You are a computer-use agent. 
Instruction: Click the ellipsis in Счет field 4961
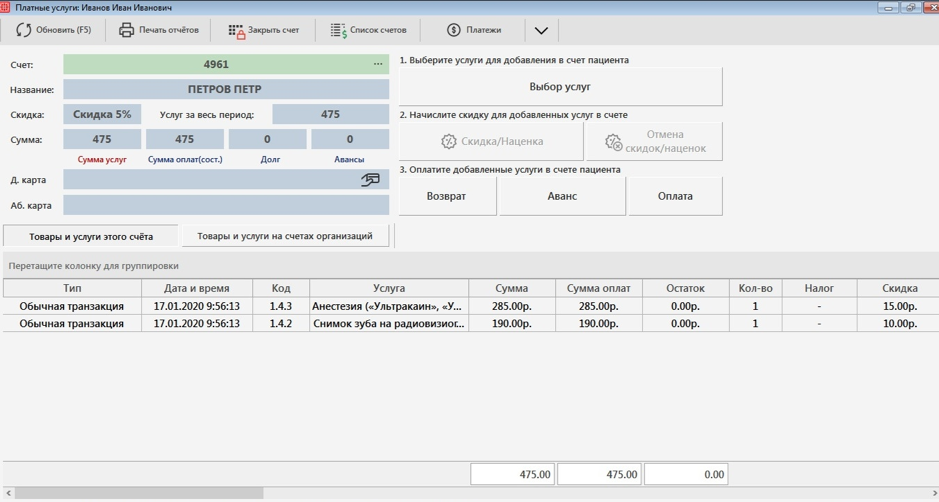point(378,63)
